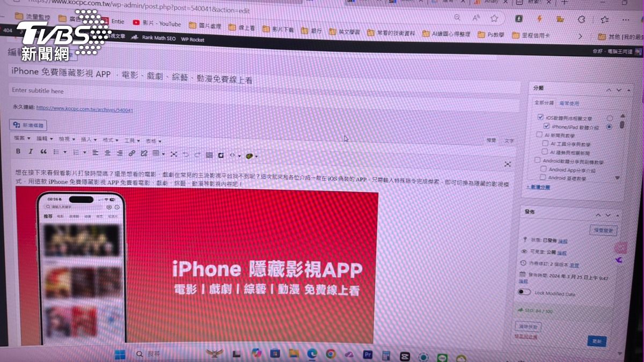This screenshot has height=362, width=644.
Task: Uncheck the iPhone/iPad 軟體介紹 category
Action: point(546,126)
